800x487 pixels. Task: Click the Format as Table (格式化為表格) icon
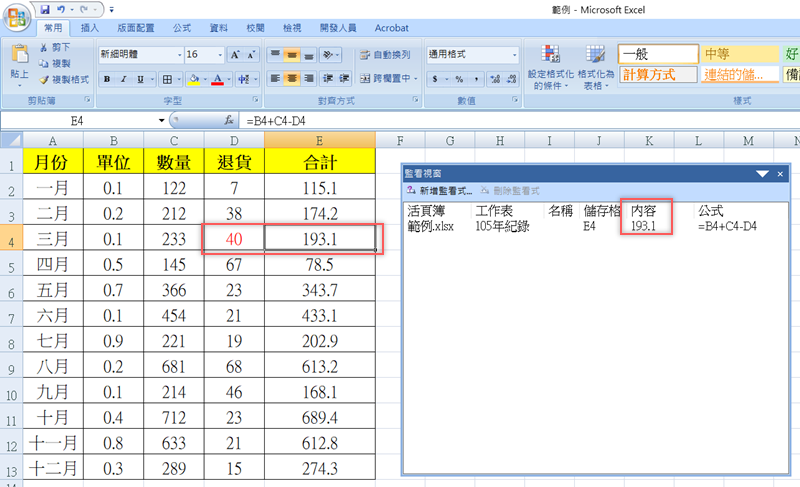pyautogui.click(x=596, y=66)
